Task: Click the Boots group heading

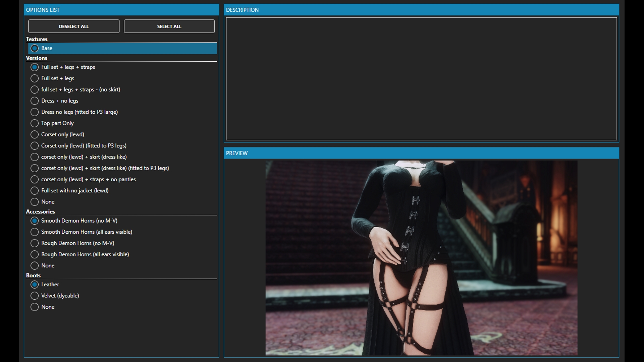Action: [x=33, y=275]
